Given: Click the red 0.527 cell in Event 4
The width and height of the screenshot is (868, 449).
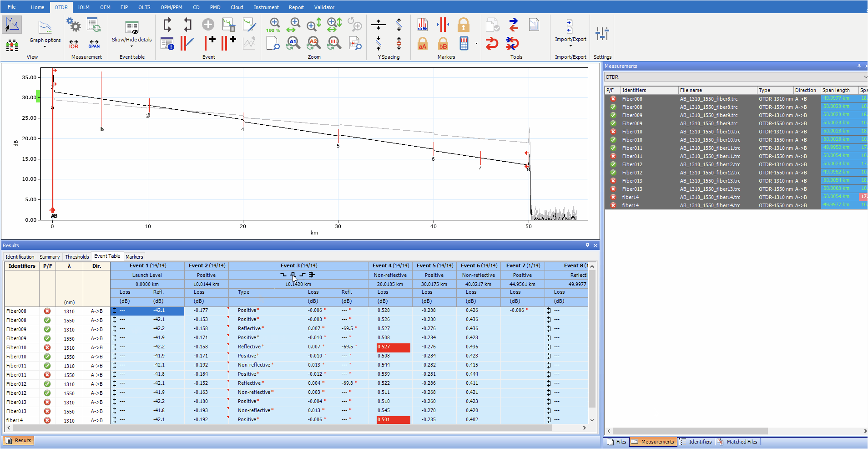Looking at the screenshot, I should tap(394, 347).
